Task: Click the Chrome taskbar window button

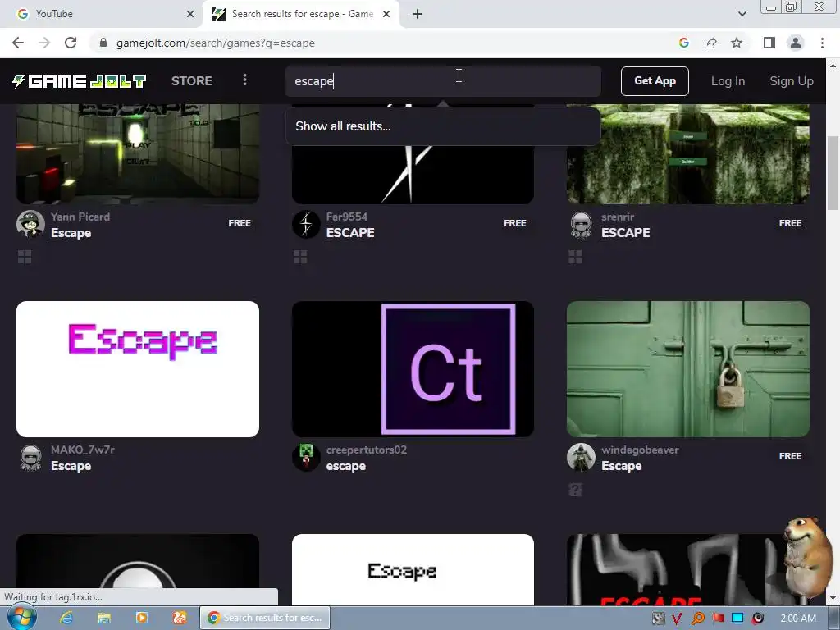Action: click(265, 618)
